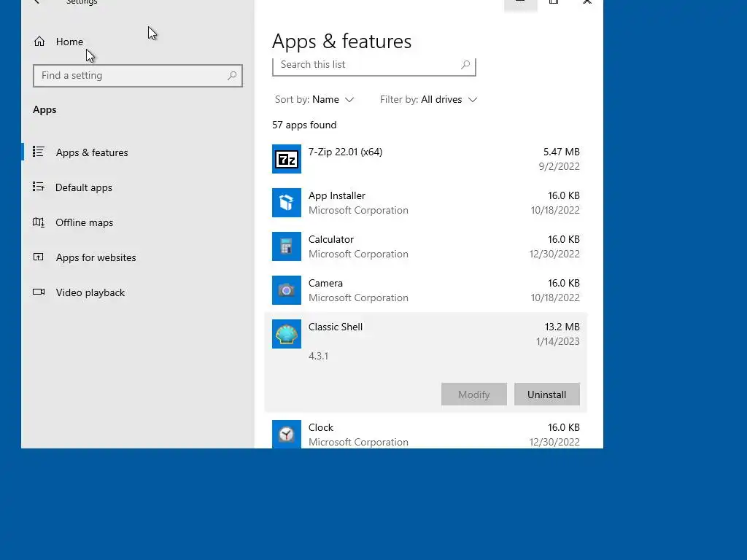Click the 9/2/2022 install date
Screen dimensions: 747x560
click(x=560, y=166)
